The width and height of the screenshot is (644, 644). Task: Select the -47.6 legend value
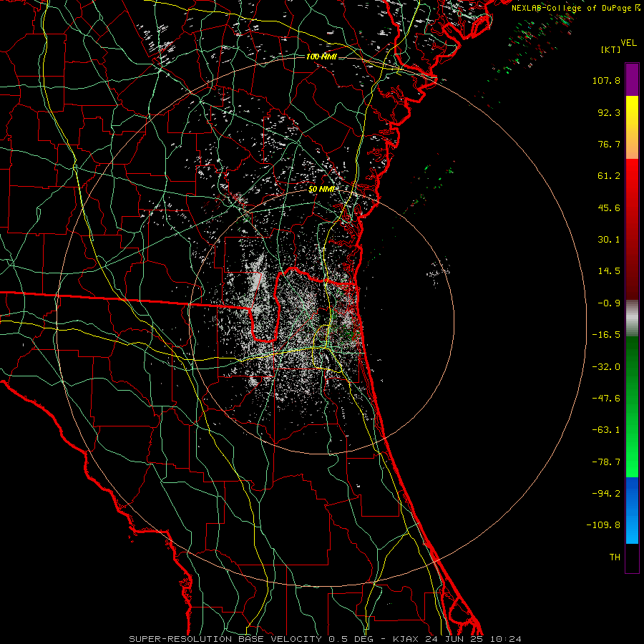point(606,399)
